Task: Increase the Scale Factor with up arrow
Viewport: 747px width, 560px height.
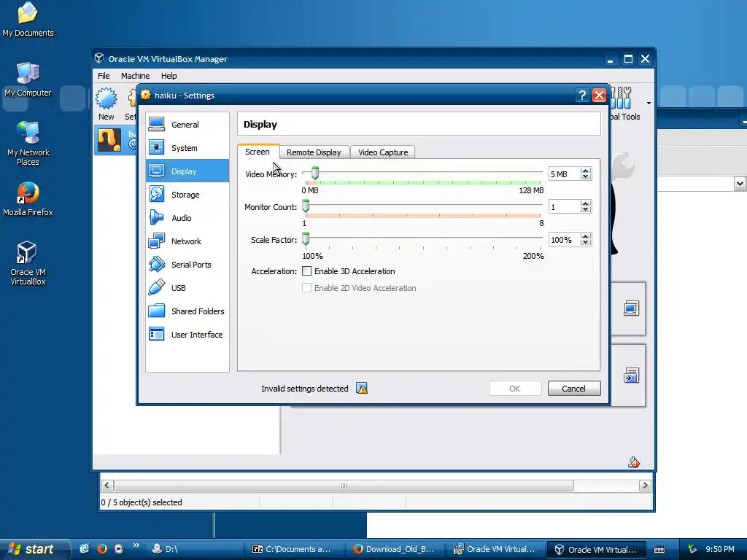Action: [x=586, y=237]
